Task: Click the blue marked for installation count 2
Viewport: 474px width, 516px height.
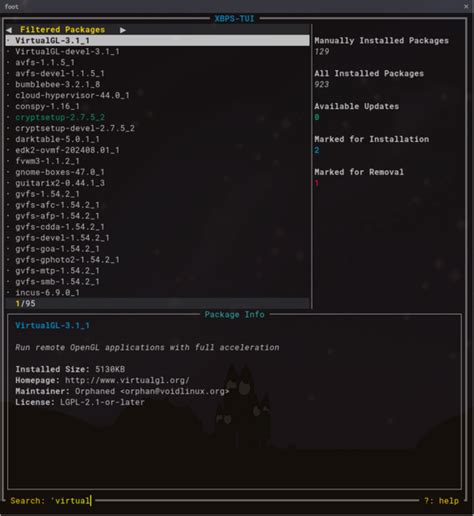Action: [x=317, y=150]
